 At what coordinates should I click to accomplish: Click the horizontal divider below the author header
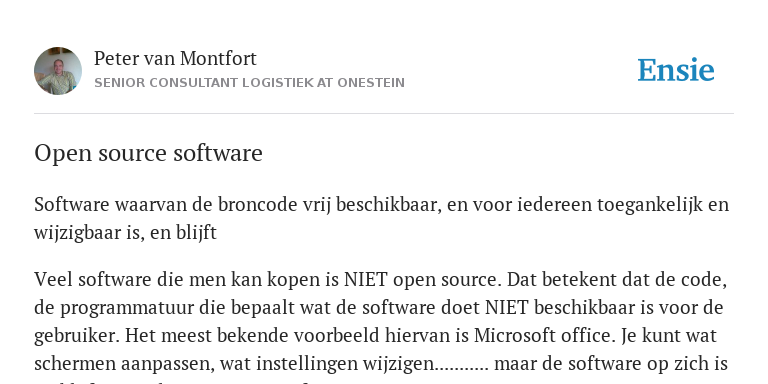[384, 114]
